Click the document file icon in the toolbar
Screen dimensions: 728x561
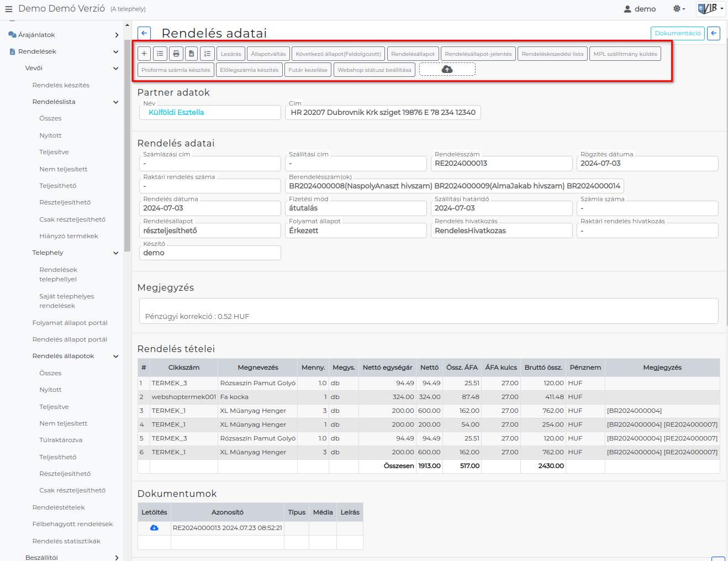[x=191, y=54]
